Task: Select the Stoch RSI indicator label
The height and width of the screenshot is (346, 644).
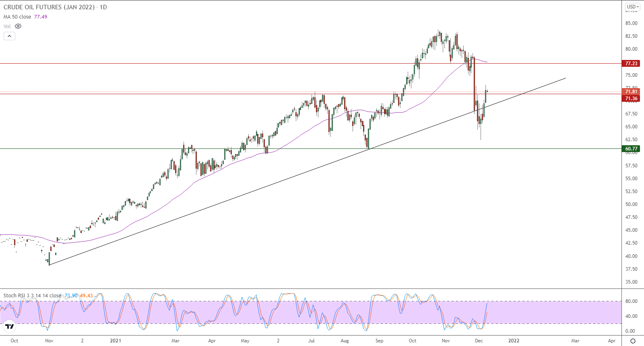Action: pos(33,295)
